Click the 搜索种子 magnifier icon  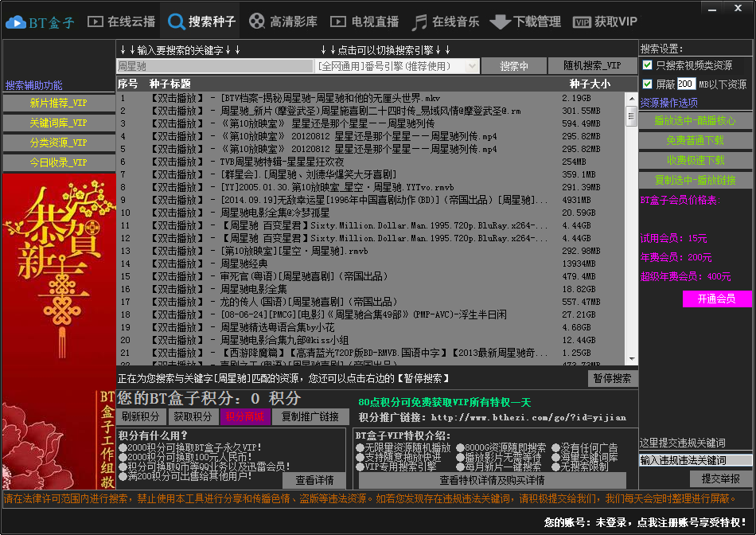176,21
